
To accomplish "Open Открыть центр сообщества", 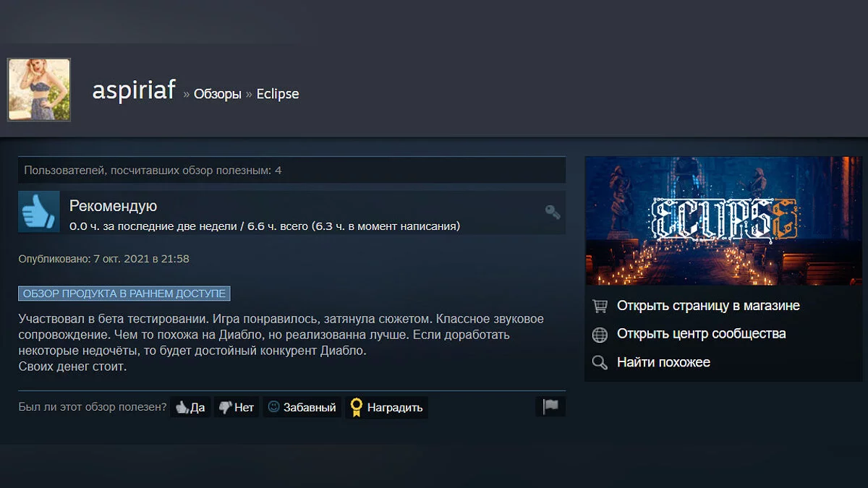I will pyautogui.click(x=701, y=334).
